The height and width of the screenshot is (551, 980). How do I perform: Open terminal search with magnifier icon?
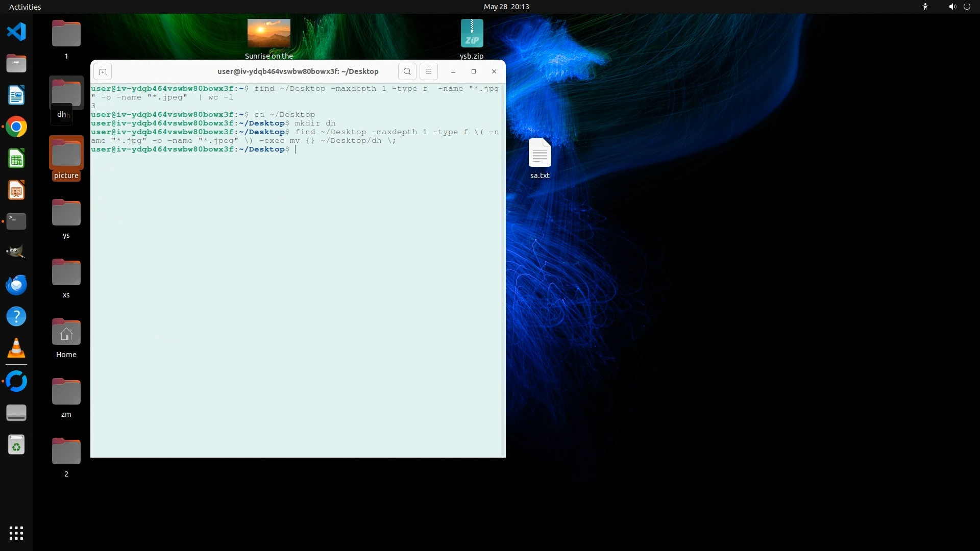(407, 71)
